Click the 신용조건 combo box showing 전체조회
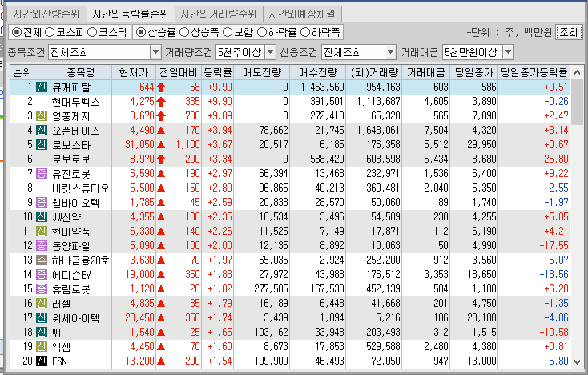 [x=359, y=52]
